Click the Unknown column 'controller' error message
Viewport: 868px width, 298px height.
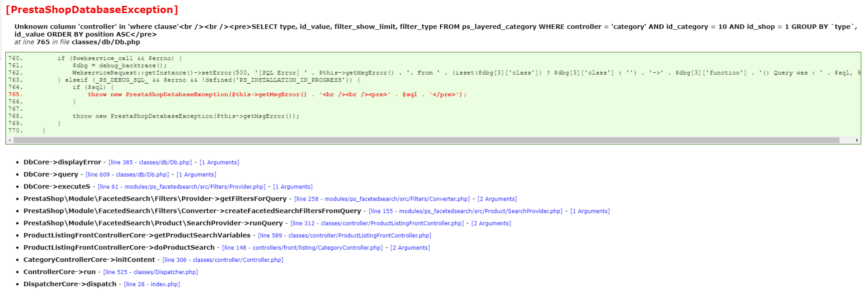click(436, 30)
